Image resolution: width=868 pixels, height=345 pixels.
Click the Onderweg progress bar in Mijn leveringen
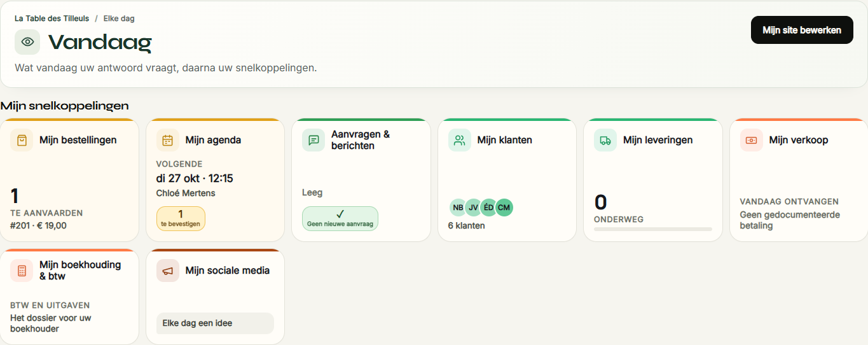click(653, 229)
